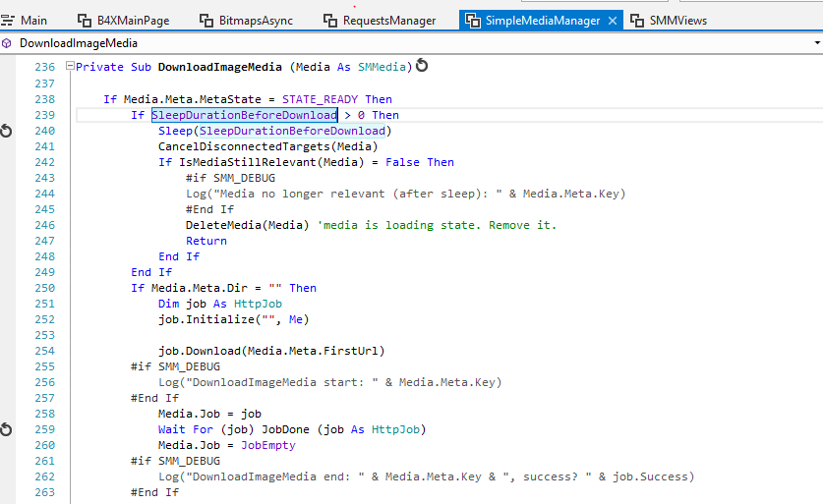Click the SMMViews tab class icon

click(637, 21)
